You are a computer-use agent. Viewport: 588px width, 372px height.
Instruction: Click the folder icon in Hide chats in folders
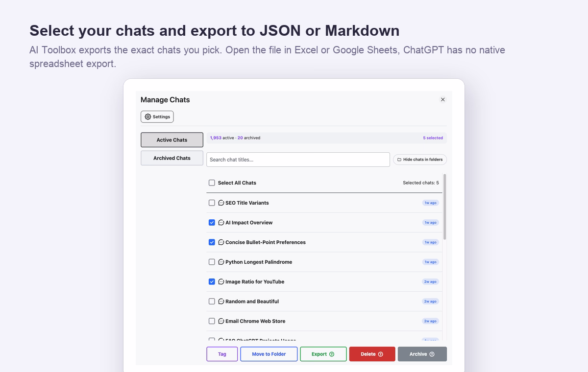tap(399, 160)
